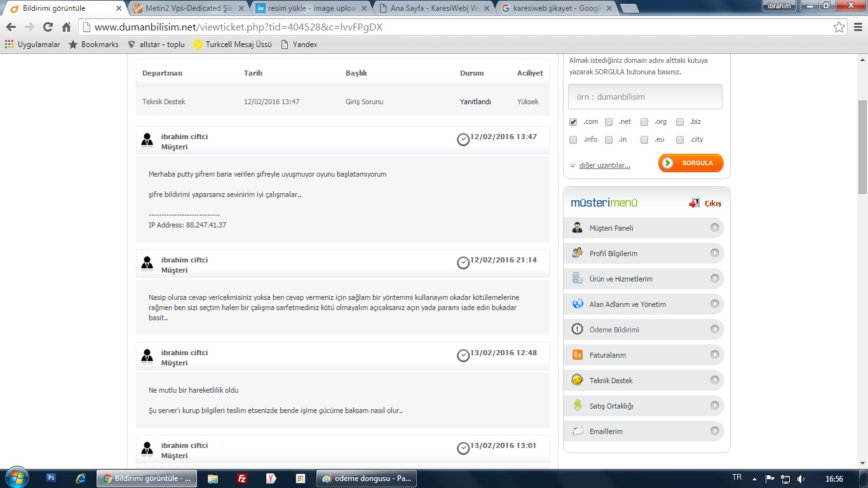Select the Ödeme Bildirimi warning icon
868x488 pixels.
[577, 329]
